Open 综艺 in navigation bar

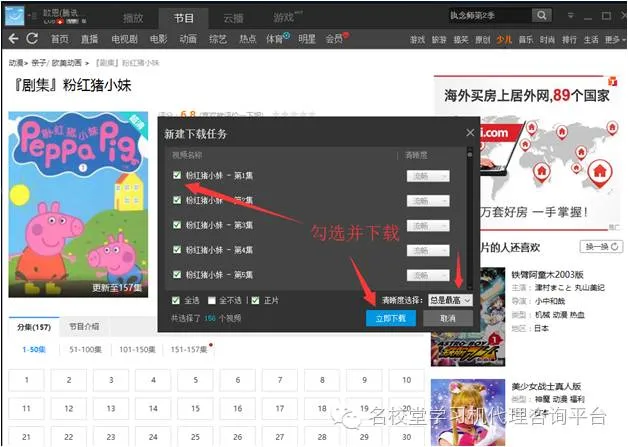[218, 39]
